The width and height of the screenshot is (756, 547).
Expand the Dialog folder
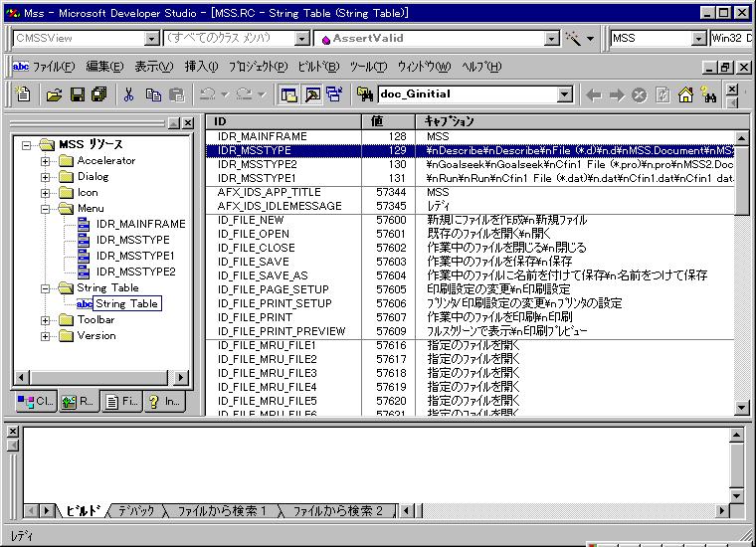[x=45, y=177]
